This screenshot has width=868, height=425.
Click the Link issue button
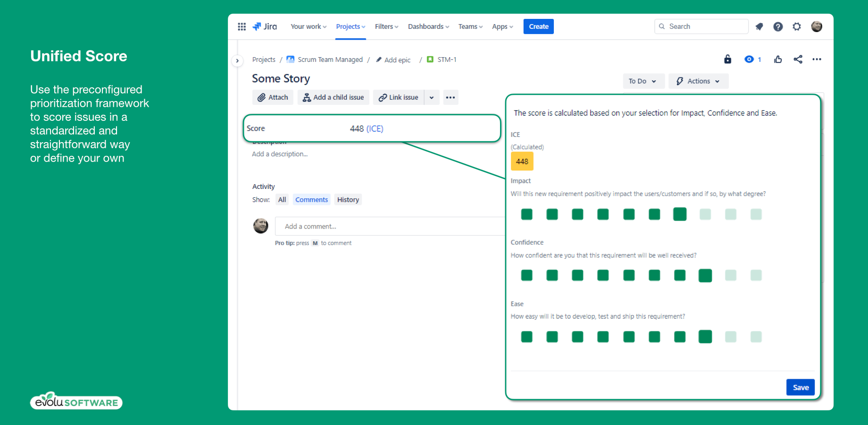(x=399, y=97)
